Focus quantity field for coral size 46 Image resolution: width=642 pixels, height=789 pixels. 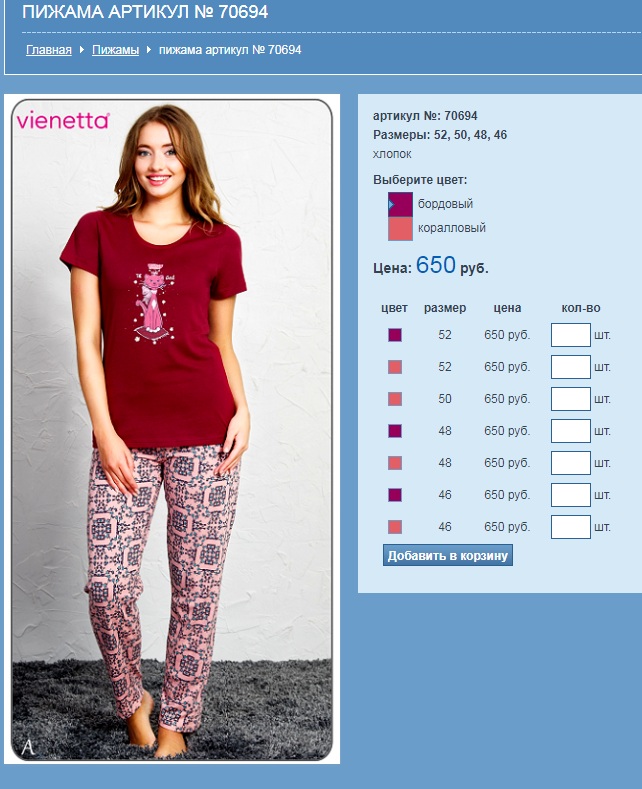pyautogui.click(x=571, y=527)
